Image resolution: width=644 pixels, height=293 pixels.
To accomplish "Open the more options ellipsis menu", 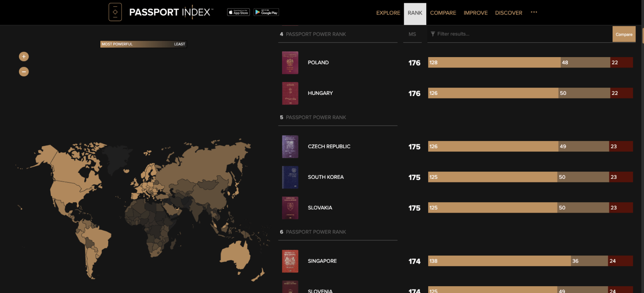I will point(534,12).
